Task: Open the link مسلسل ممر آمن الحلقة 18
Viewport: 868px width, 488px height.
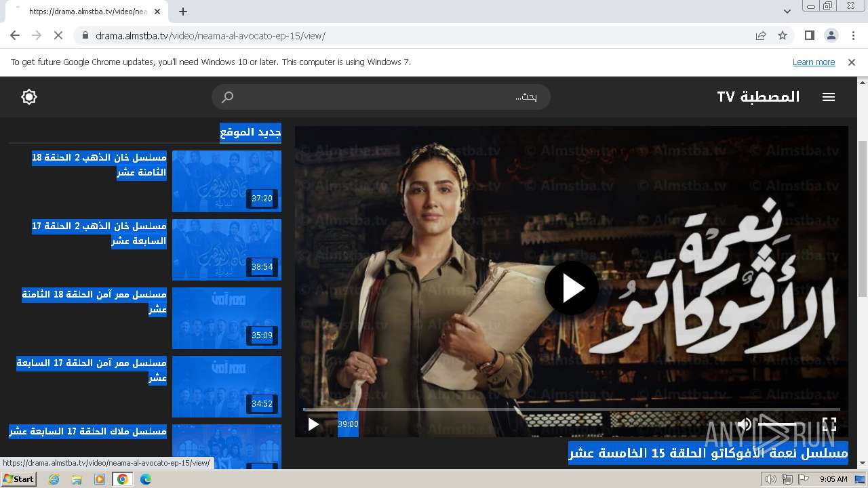Action: click(x=94, y=302)
